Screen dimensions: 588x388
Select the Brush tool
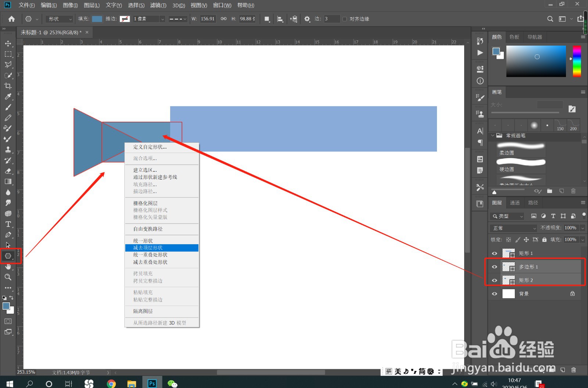coord(8,107)
